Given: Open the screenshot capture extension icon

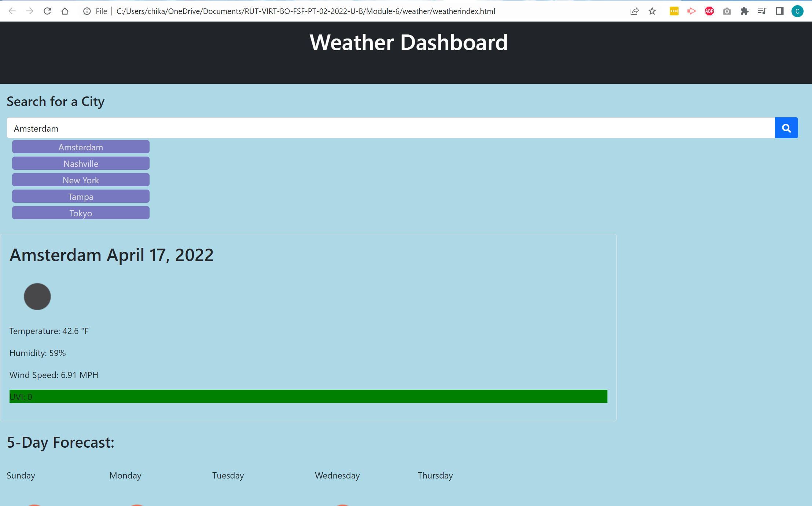Looking at the screenshot, I should (x=727, y=11).
